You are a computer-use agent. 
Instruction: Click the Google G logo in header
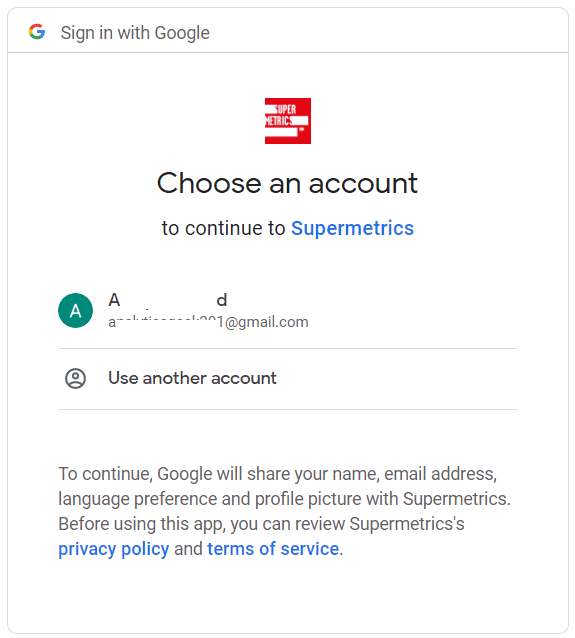pos(37,32)
